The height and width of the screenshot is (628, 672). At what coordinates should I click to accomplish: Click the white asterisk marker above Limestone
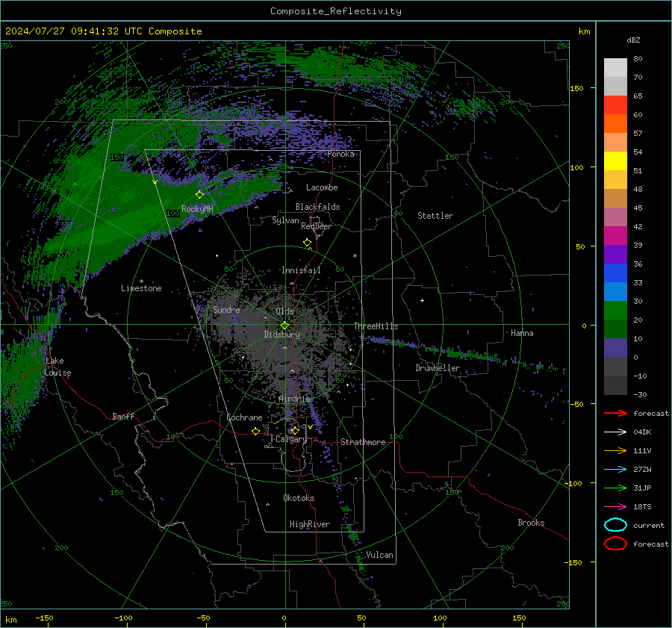coord(141,282)
